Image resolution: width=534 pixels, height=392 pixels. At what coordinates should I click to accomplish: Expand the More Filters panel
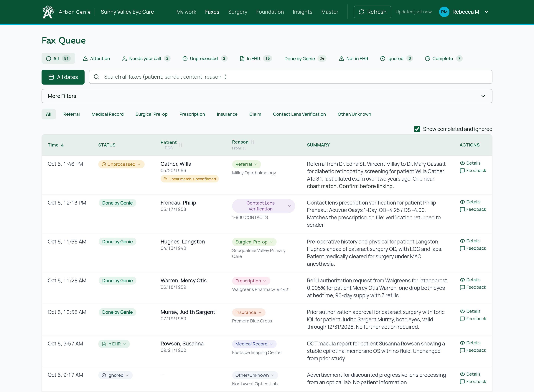click(267, 96)
